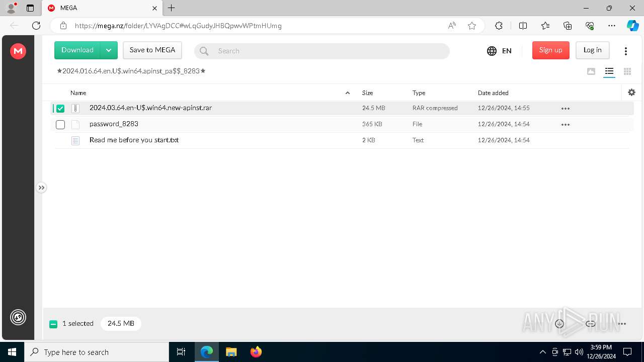Click the Edge profile avatar icon

(11, 8)
